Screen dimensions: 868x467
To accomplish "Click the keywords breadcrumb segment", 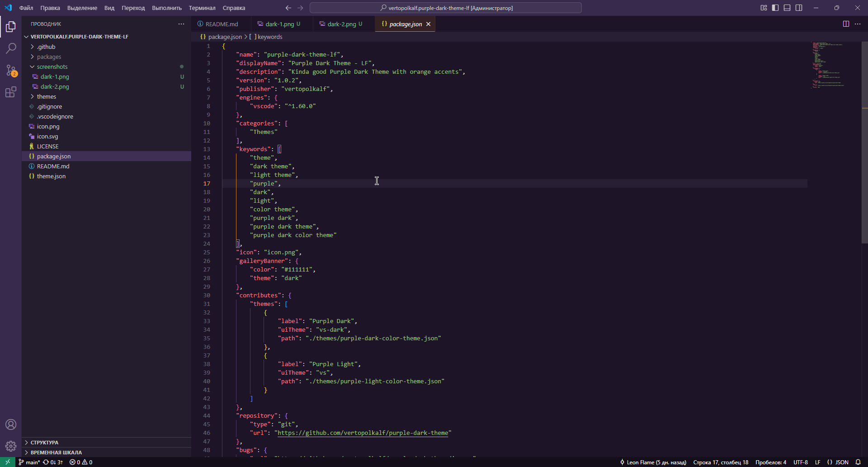I will (266, 37).
